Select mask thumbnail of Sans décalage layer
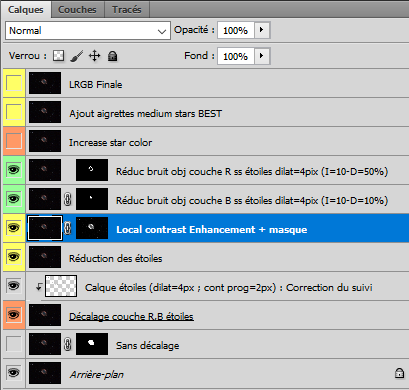This screenshot has width=409, height=390. click(92, 344)
